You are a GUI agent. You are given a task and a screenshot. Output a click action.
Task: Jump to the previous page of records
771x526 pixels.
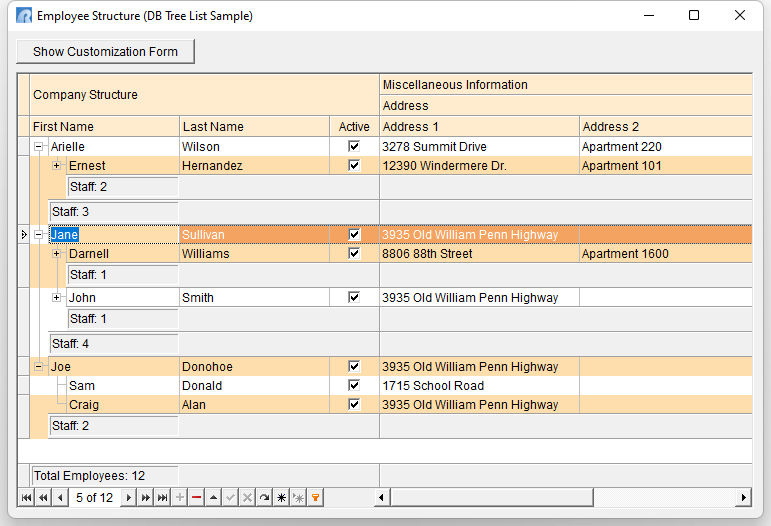point(43,497)
